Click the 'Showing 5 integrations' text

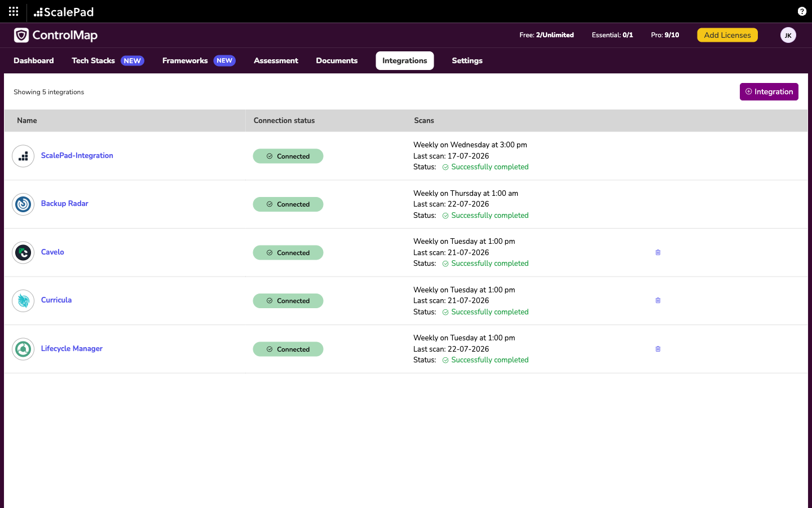49,92
